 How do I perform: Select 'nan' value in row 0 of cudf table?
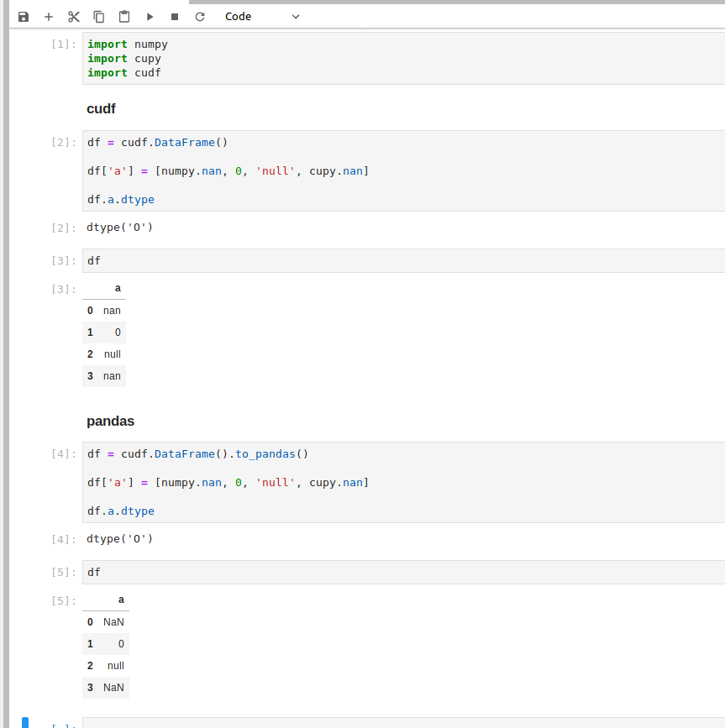112,311
